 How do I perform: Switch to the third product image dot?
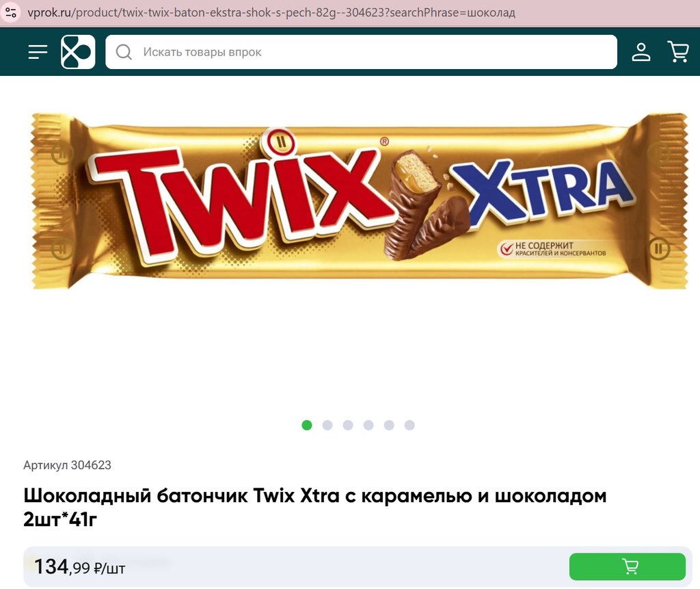(x=348, y=425)
